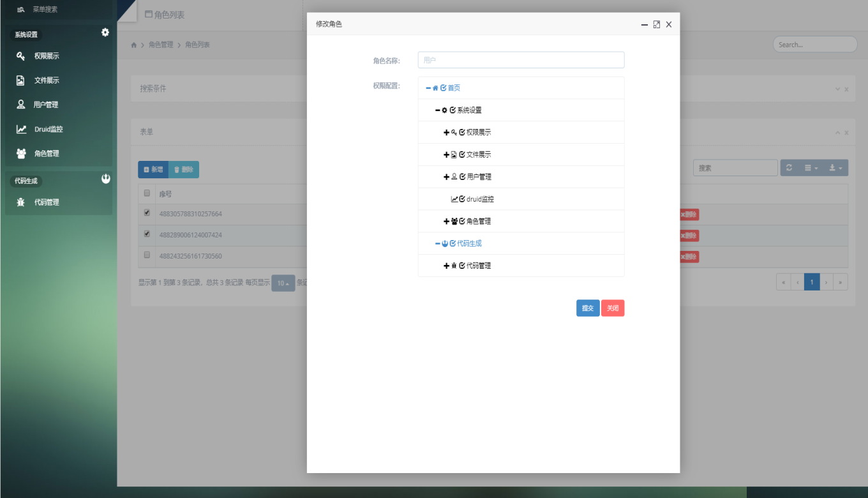
Task: Uncheck the 代码生成 permission checkbox
Action: (453, 243)
